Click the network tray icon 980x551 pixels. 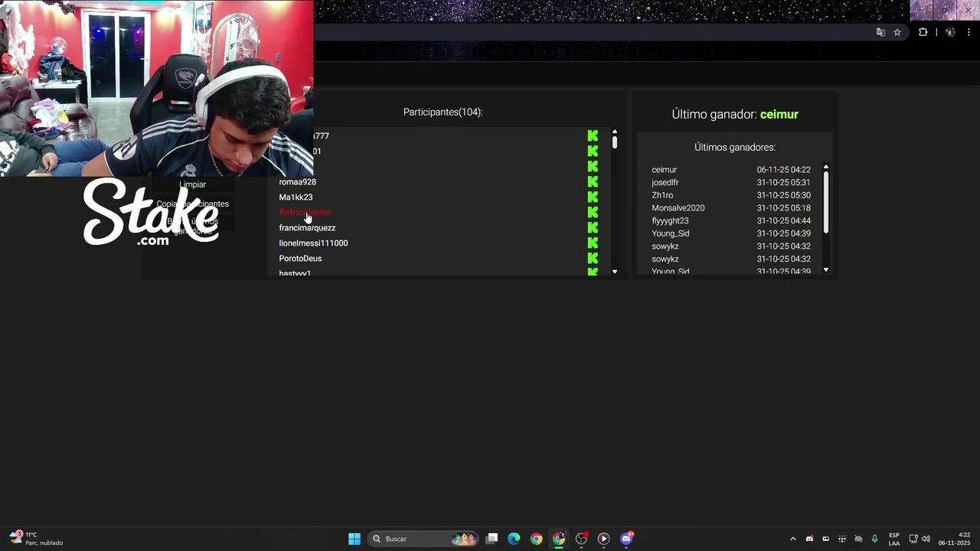[913, 539]
